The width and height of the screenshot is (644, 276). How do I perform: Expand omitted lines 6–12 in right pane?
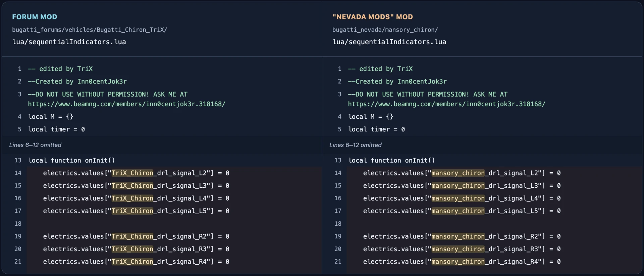click(355, 145)
